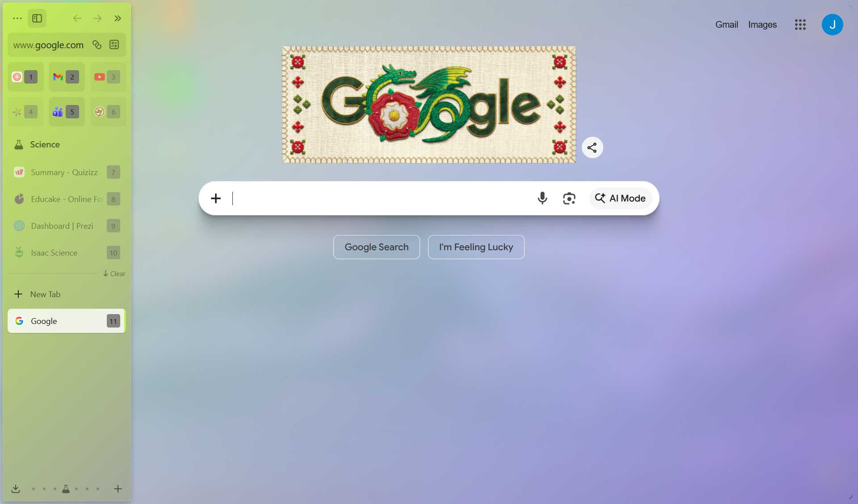Add a new space with the plus icon
The image size is (858, 504).
click(x=118, y=488)
